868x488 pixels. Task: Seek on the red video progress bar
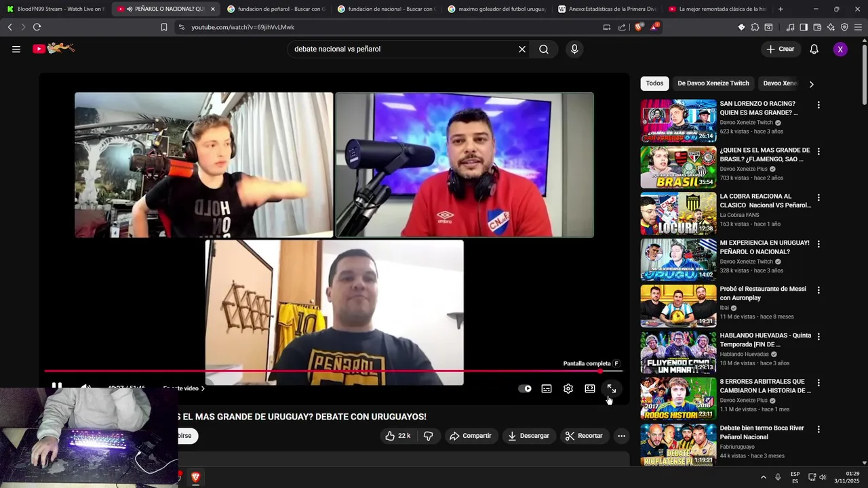(x=333, y=371)
